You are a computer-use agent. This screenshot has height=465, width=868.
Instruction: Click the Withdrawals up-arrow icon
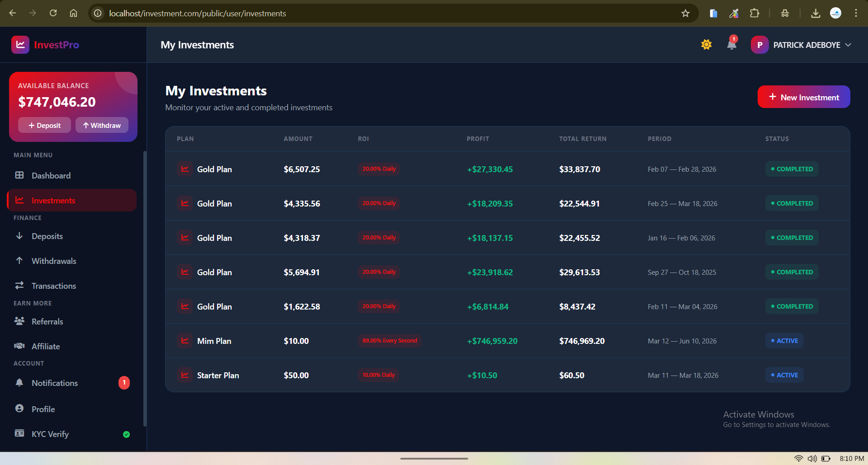coord(19,261)
